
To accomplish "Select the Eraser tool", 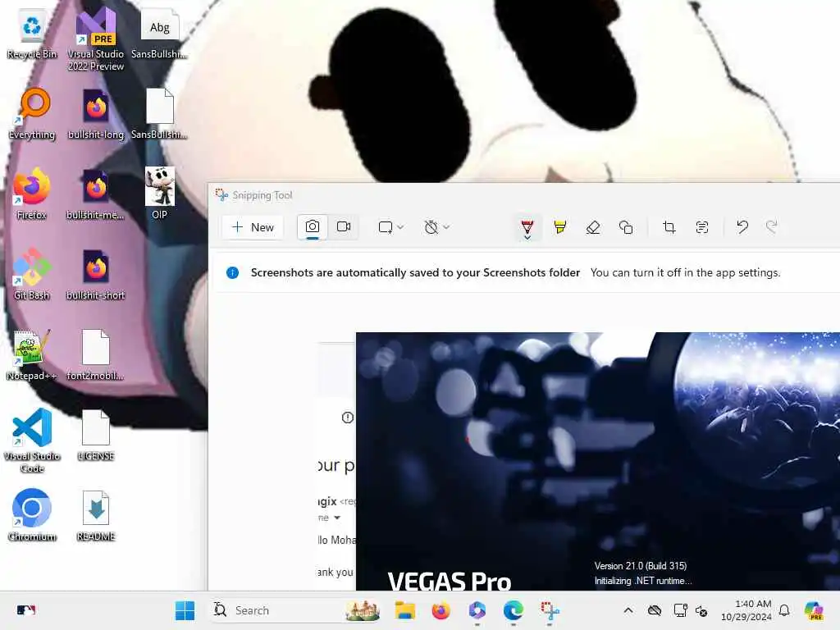I will [x=592, y=227].
